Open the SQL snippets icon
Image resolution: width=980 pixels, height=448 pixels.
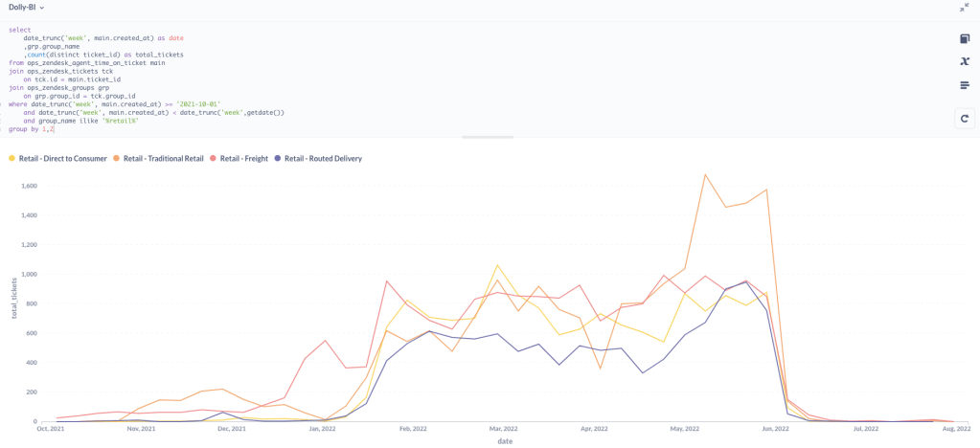click(964, 85)
